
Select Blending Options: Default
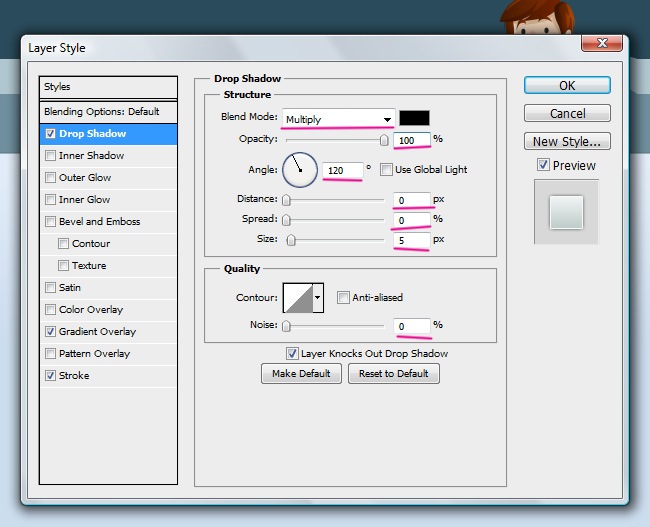click(x=101, y=112)
